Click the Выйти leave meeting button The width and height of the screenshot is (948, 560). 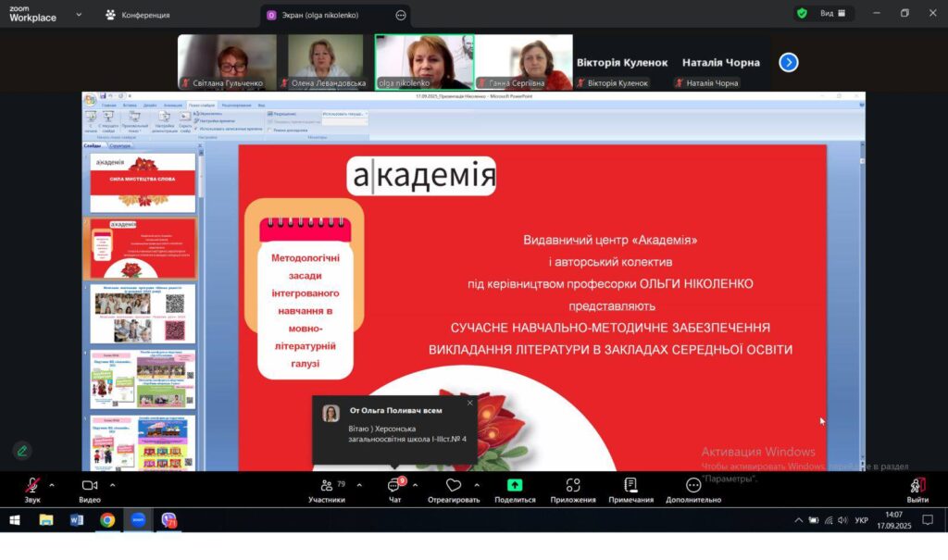coord(917,486)
